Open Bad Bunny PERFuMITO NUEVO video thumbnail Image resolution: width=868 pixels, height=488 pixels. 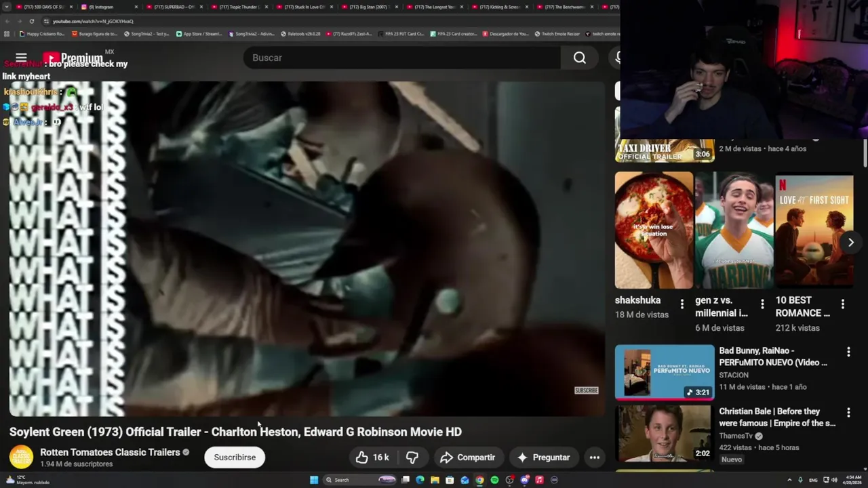tap(665, 372)
